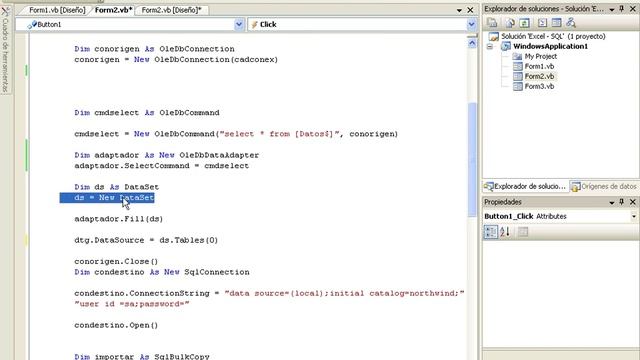
Task: Open the Button1 class name dropdown
Action: pyautogui.click(x=239, y=24)
